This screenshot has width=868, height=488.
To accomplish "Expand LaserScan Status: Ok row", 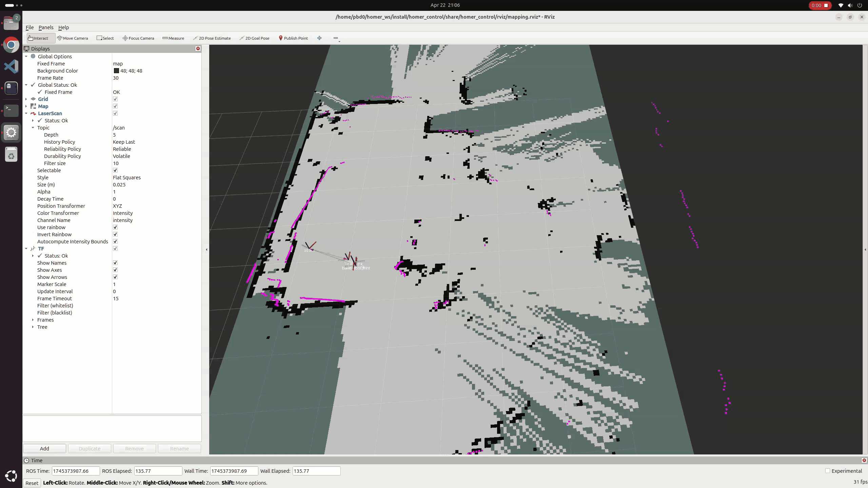I will 33,120.
